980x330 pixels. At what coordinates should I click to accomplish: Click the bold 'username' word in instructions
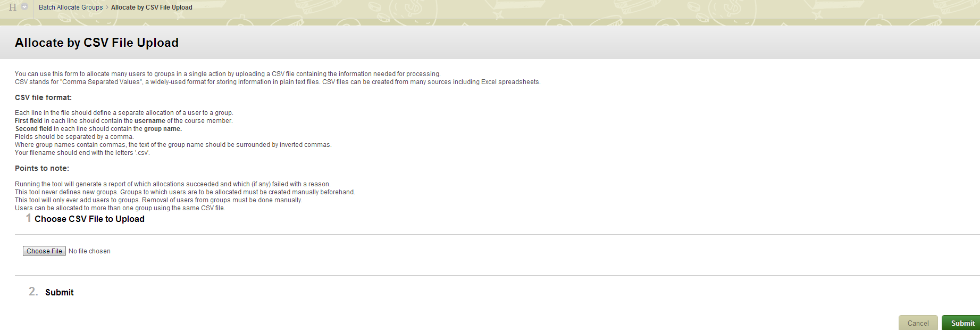pyautogui.click(x=149, y=121)
